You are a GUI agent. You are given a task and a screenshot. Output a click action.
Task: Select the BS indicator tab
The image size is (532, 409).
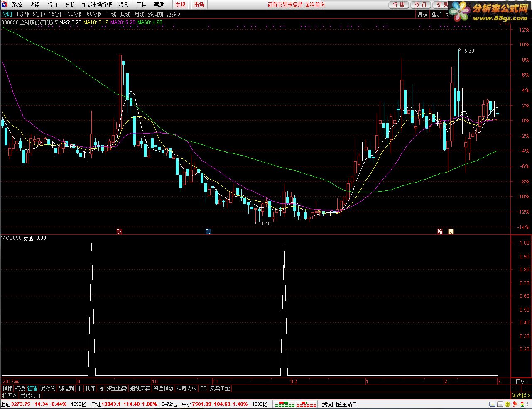point(203,389)
